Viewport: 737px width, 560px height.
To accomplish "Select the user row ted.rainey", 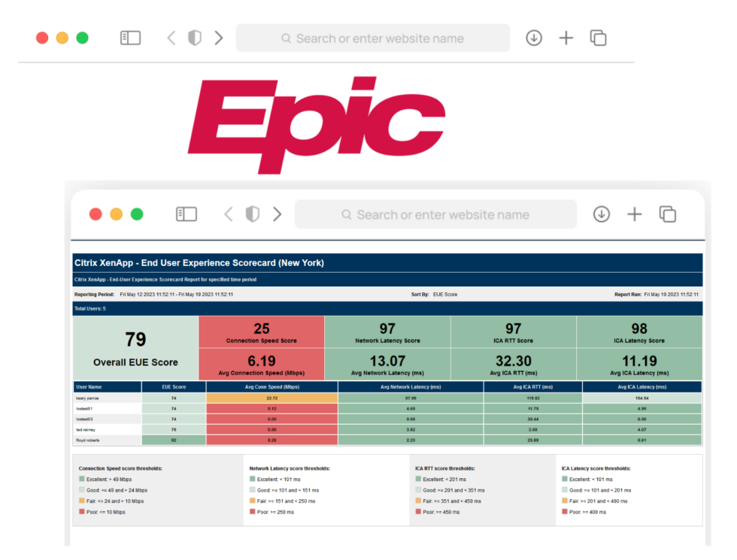I will click(x=387, y=429).
